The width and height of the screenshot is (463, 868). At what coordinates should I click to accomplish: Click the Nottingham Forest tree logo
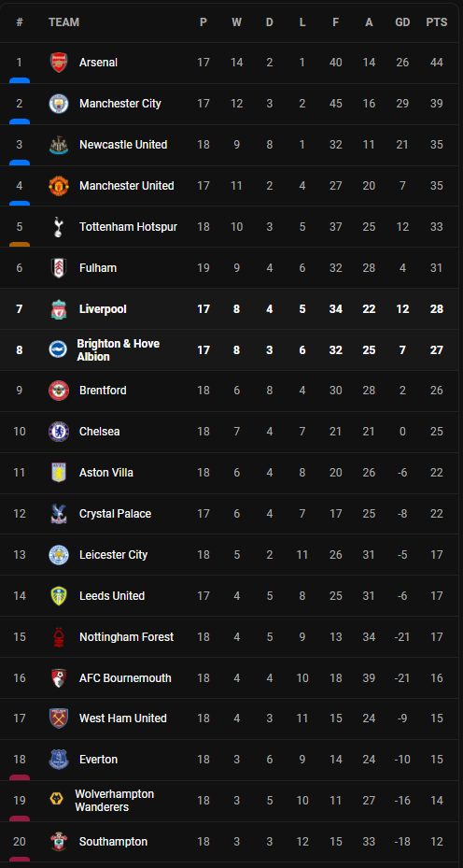point(58,636)
